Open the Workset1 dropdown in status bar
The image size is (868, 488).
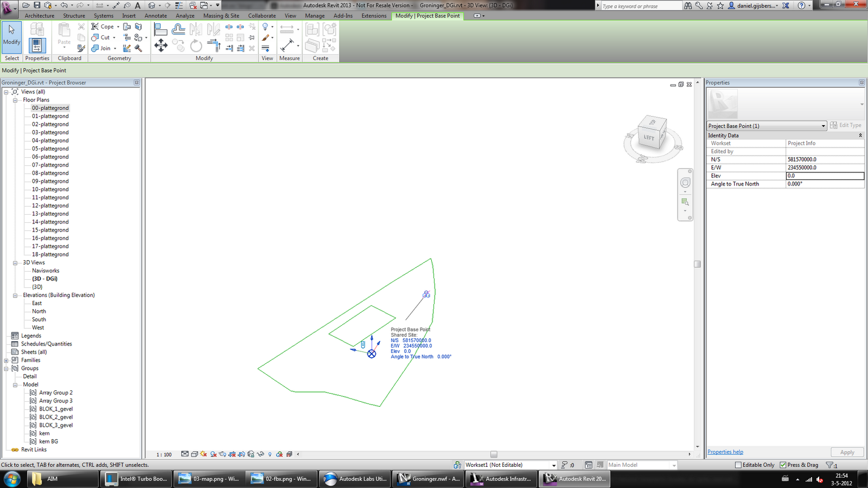[x=552, y=465]
